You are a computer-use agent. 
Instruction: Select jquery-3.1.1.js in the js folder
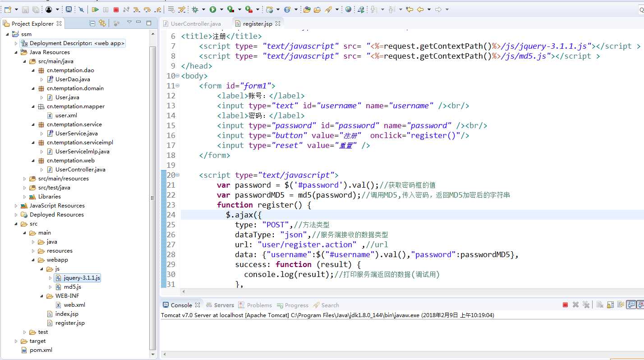tap(82, 278)
